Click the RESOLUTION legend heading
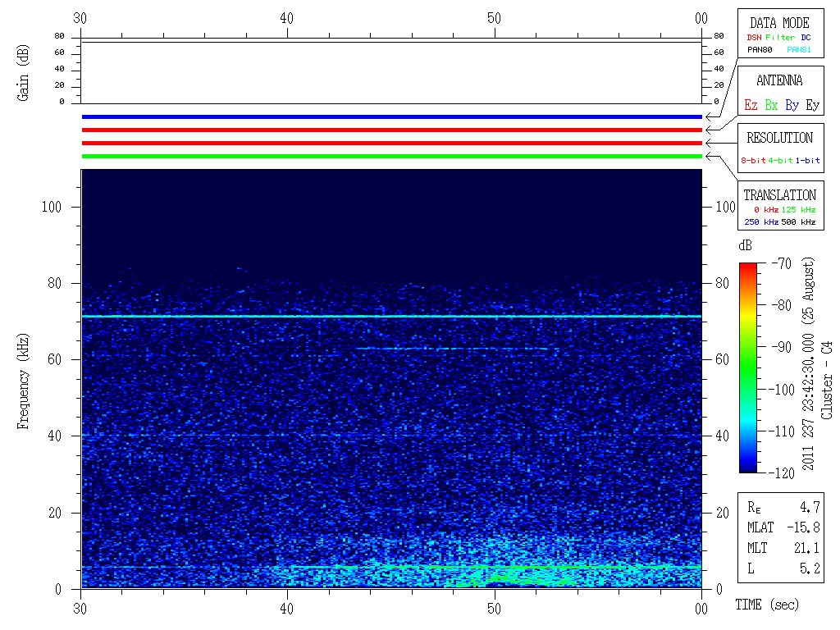The width and height of the screenshot is (840, 630). [778, 138]
